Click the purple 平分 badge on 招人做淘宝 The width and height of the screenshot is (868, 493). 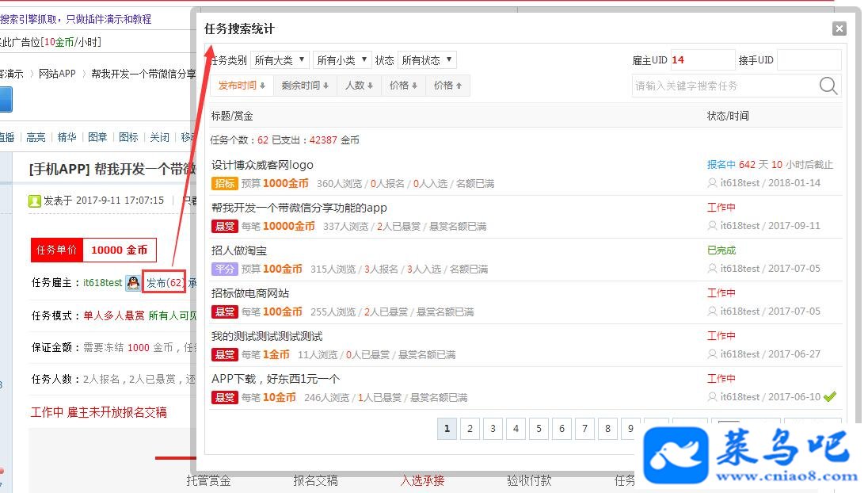[x=224, y=269]
